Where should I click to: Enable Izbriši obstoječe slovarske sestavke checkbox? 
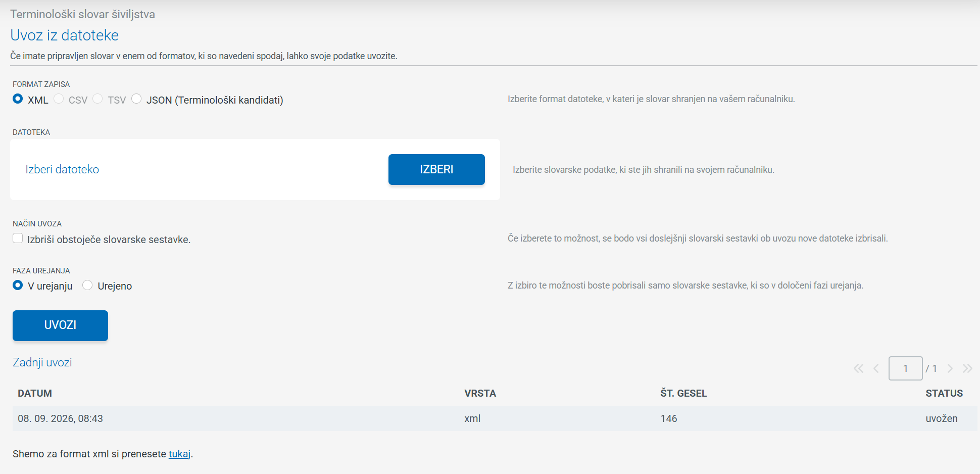point(18,239)
